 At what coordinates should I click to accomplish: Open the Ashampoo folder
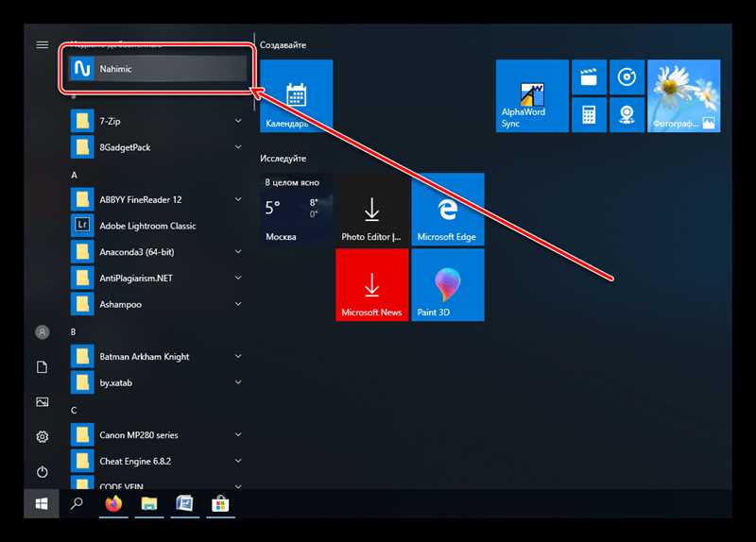(158, 304)
